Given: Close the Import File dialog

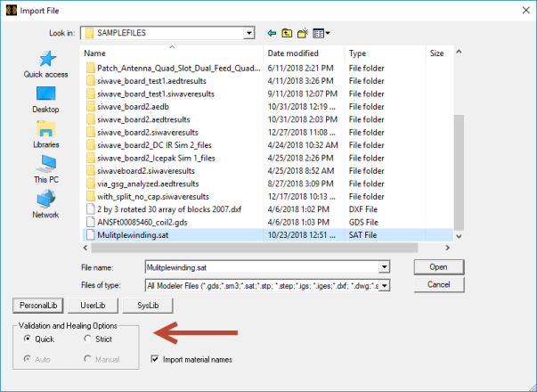Looking at the screenshot, I should click(x=526, y=11).
